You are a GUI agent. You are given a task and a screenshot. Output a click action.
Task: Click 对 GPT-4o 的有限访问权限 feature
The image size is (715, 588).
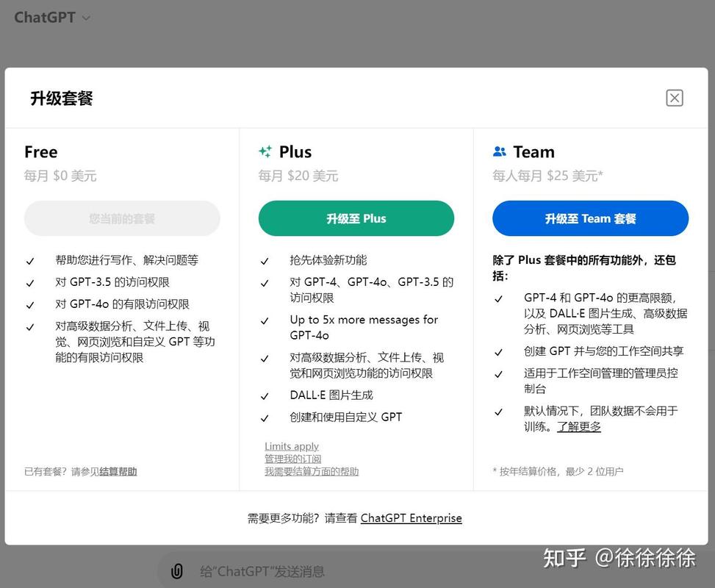122,304
